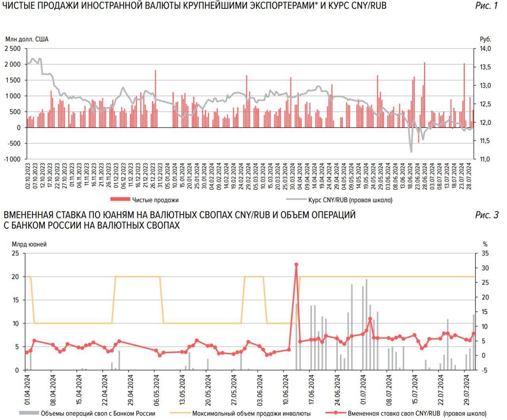Click the 14,0 value on right axis

pyautogui.click(x=485, y=49)
